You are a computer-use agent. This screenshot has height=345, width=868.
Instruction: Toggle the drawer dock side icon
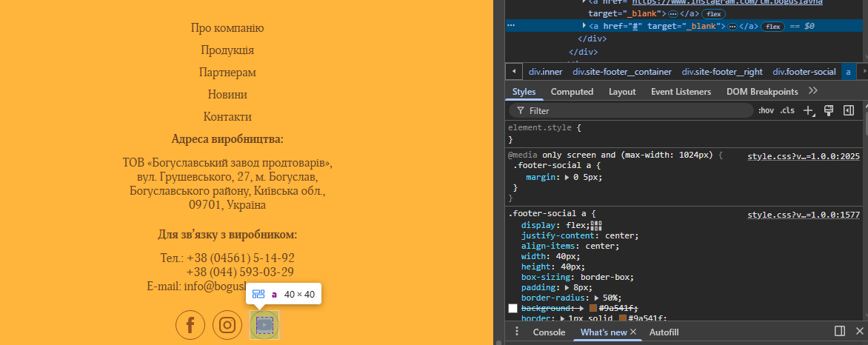tap(840, 331)
